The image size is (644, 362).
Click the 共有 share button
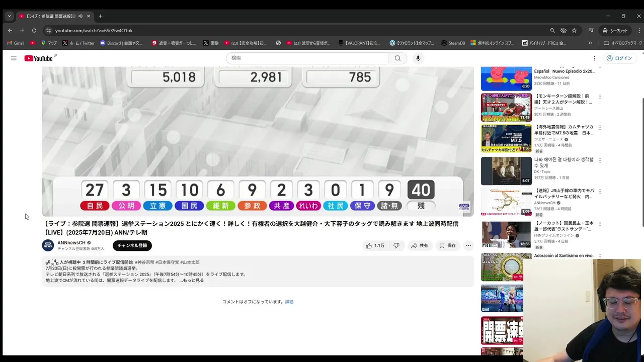[x=419, y=246]
